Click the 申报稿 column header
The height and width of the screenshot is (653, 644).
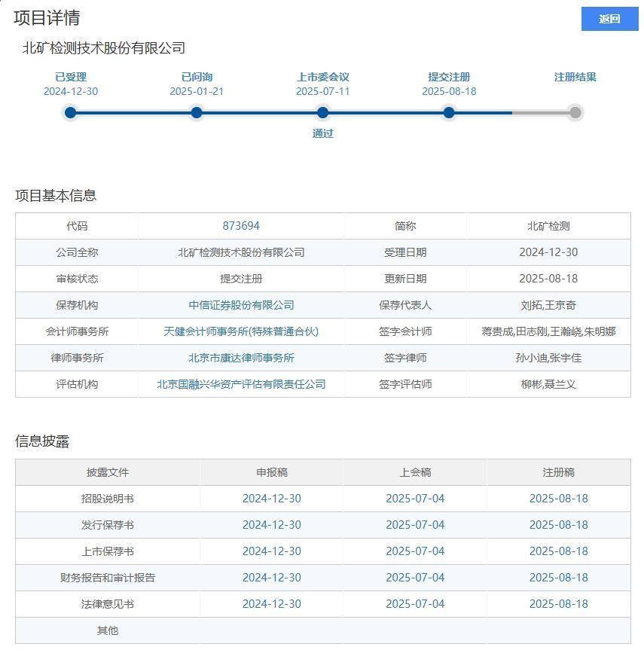click(x=272, y=472)
